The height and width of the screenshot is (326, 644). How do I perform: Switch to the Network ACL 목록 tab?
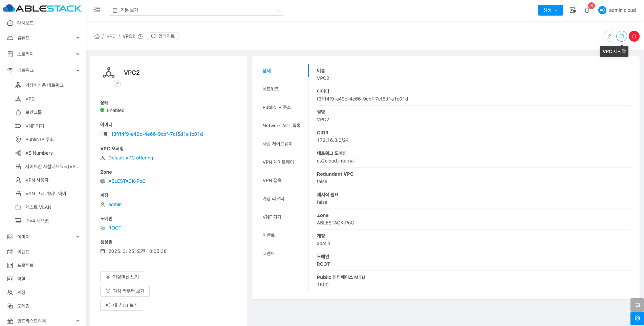(x=281, y=126)
